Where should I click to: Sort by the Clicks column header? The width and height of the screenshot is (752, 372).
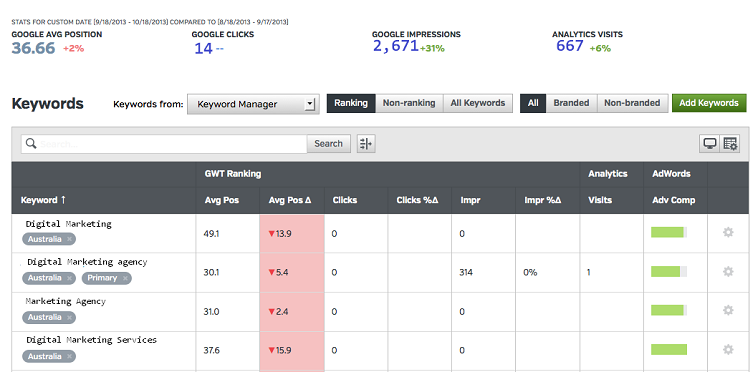(345, 200)
